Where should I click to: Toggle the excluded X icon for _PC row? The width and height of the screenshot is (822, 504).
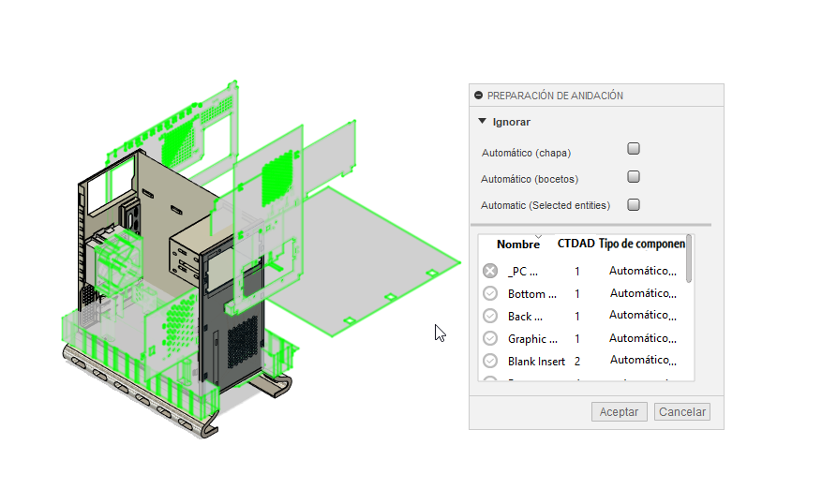point(490,271)
